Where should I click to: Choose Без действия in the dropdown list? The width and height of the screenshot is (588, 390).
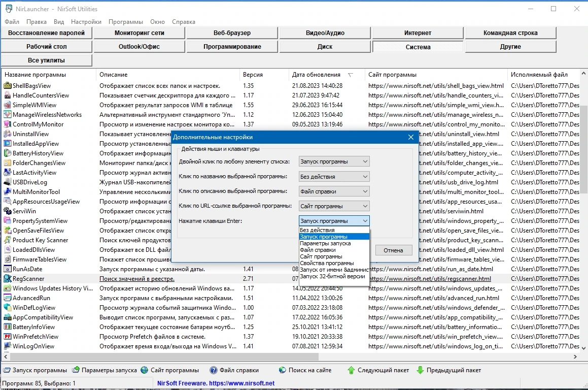click(334, 230)
